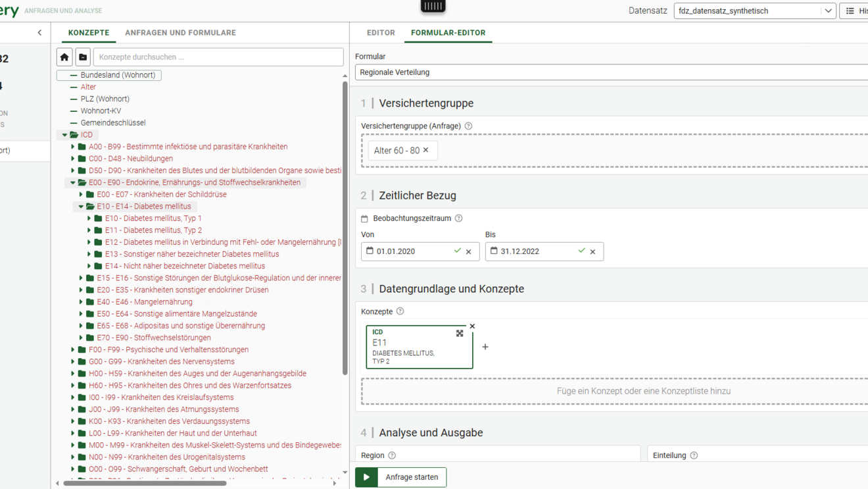Click the concept tree horizontal scrollbar
This screenshot has width=868, height=489.
(145, 483)
